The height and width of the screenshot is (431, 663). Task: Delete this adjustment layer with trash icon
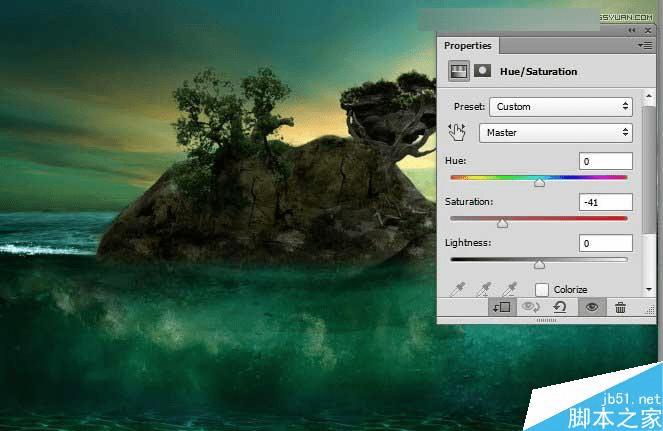(620, 307)
